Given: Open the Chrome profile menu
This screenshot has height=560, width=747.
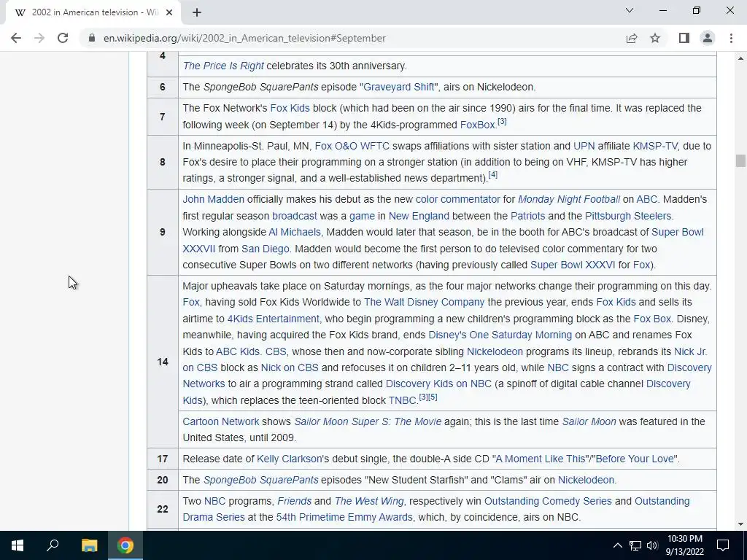Looking at the screenshot, I should 708,38.
